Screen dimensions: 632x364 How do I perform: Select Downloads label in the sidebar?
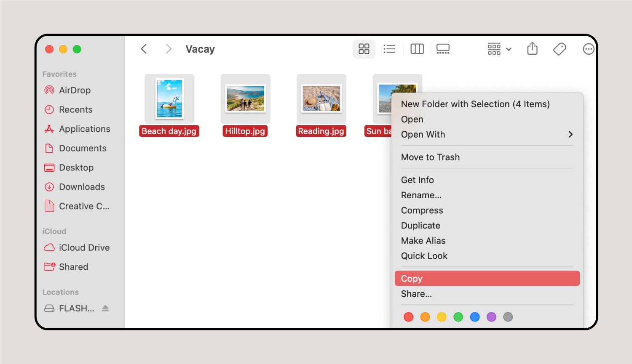tap(82, 187)
